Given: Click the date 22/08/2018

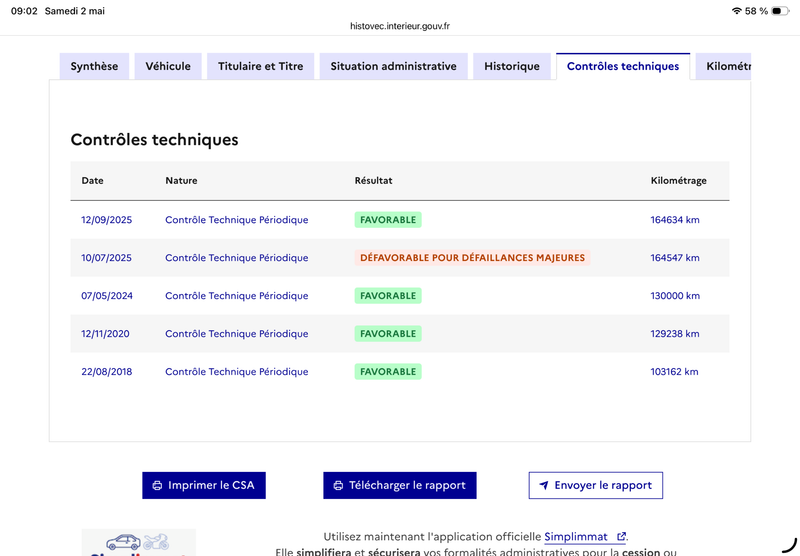Looking at the screenshot, I should tap(107, 372).
